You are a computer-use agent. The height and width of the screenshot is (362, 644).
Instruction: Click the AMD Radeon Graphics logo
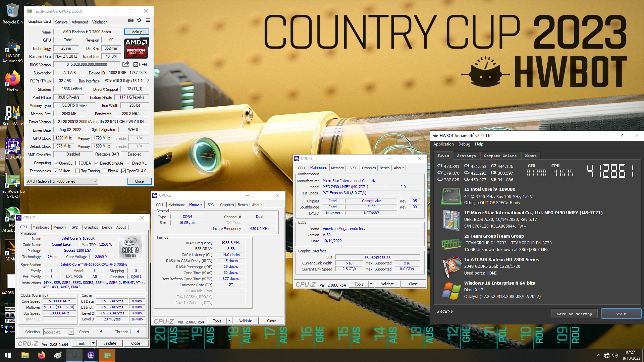click(136, 48)
